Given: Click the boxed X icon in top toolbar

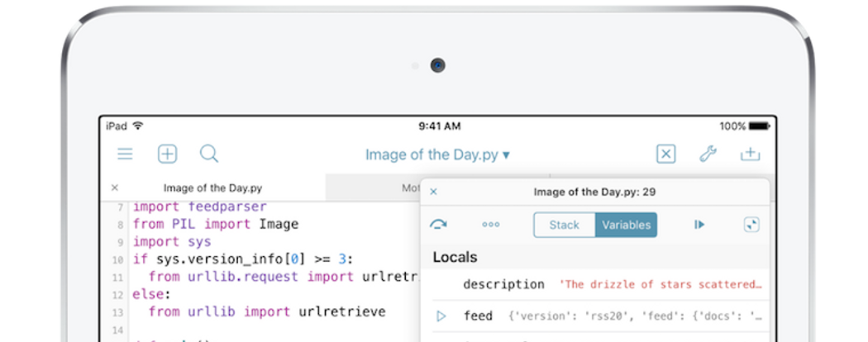Looking at the screenshot, I should point(665,154).
